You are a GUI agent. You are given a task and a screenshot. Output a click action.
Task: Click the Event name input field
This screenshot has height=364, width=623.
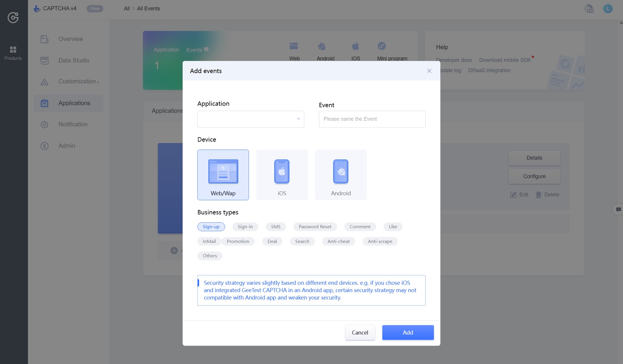point(372,119)
